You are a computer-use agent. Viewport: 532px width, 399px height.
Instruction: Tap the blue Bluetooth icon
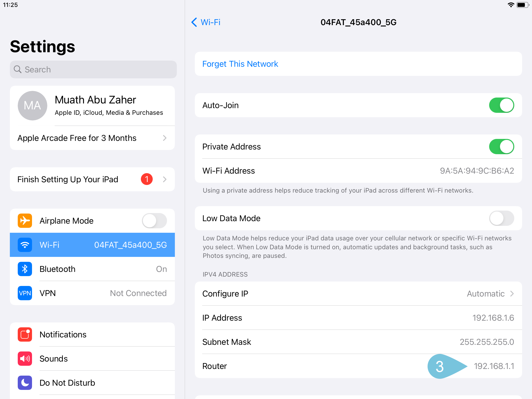(x=25, y=269)
